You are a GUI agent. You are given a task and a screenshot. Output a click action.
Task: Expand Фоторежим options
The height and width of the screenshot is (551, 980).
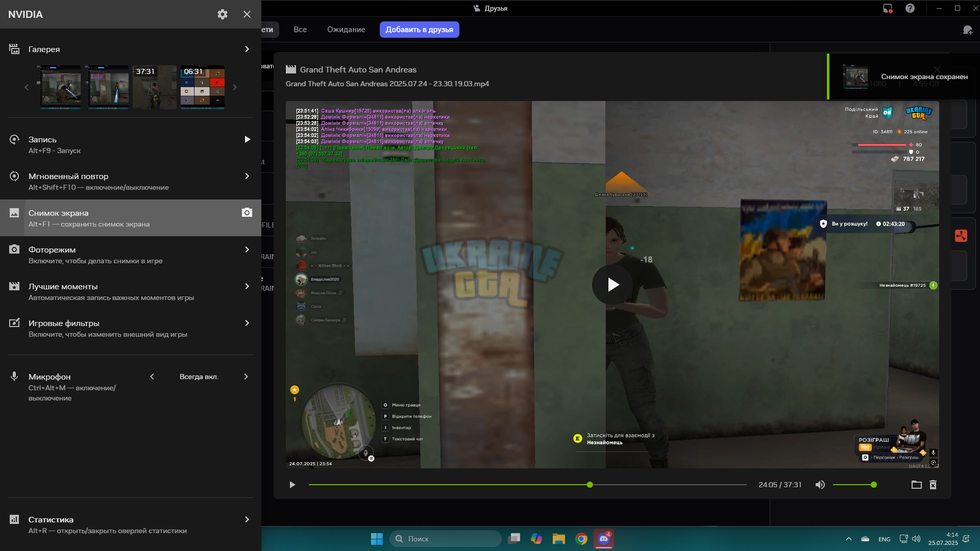coord(247,249)
